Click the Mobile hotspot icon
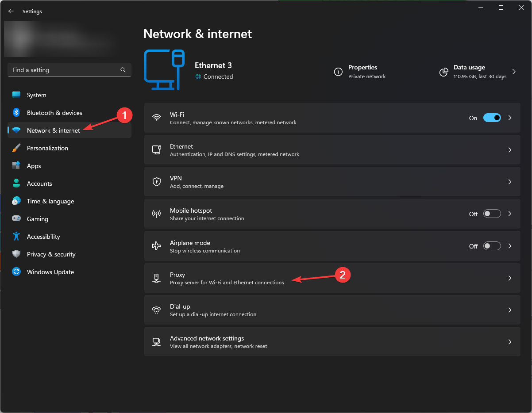This screenshot has height=413, width=532. [x=156, y=214]
